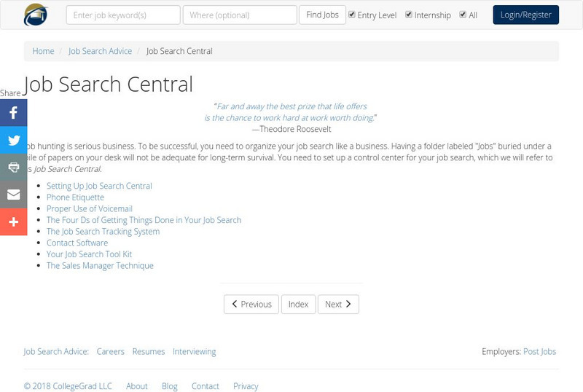Print this page using printer icon
The width and height of the screenshot is (583, 392).
point(13,168)
